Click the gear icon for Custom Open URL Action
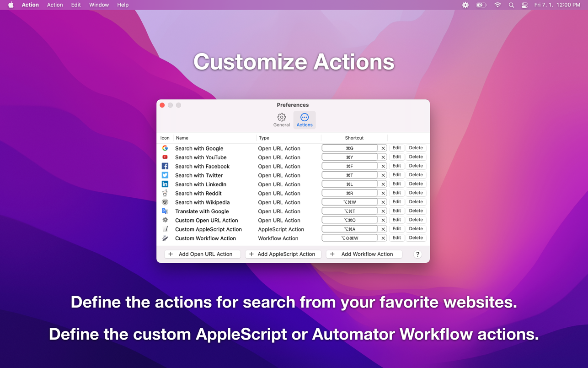The image size is (588, 368). point(165,220)
